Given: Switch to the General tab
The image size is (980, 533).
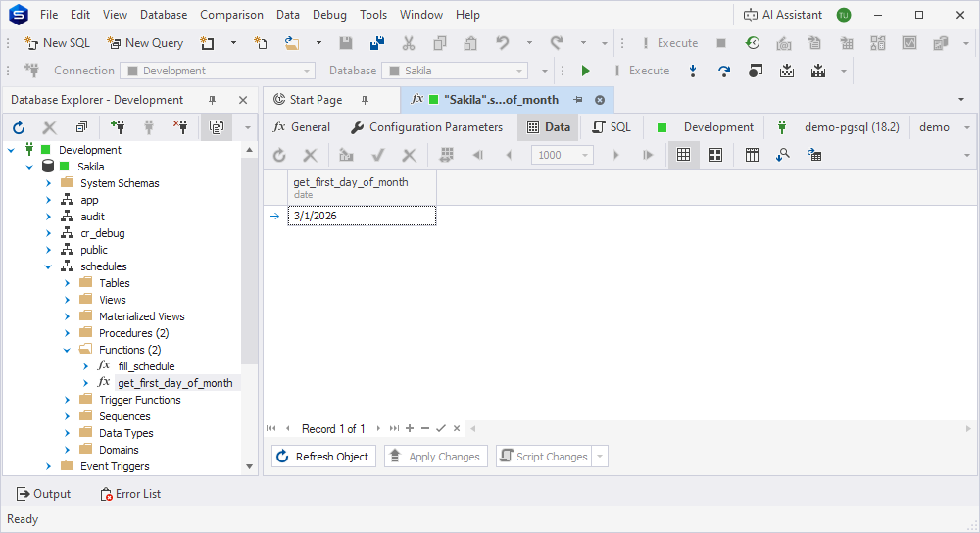Looking at the screenshot, I should point(302,127).
